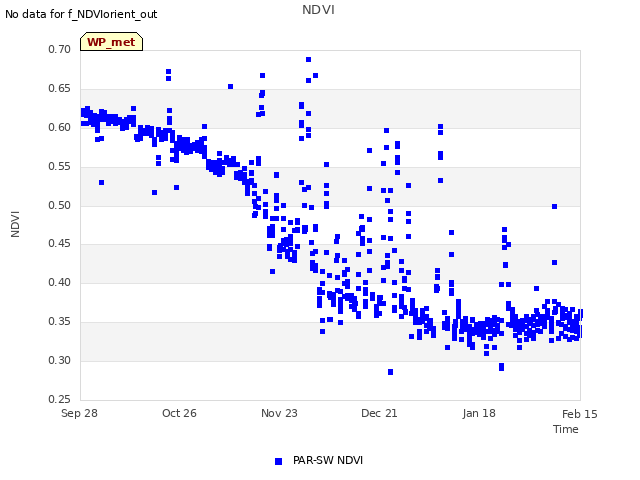Click the 0.40 y-axis tick label

59,282
